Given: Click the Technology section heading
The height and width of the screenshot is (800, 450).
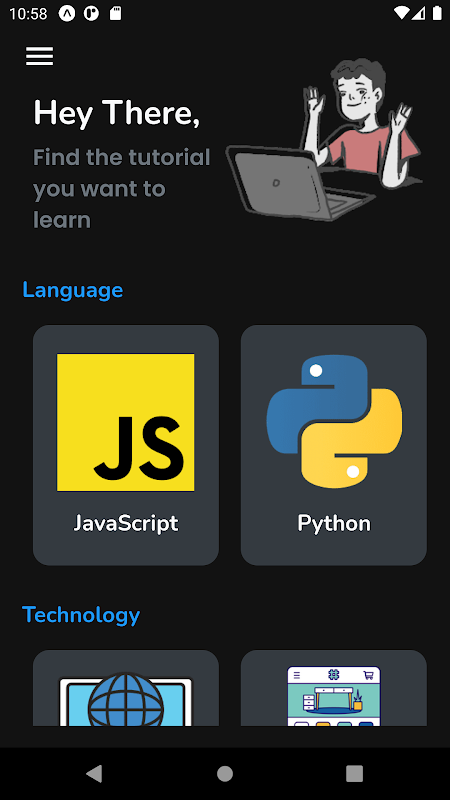Looking at the screenshot, I should tap(81, 615).
